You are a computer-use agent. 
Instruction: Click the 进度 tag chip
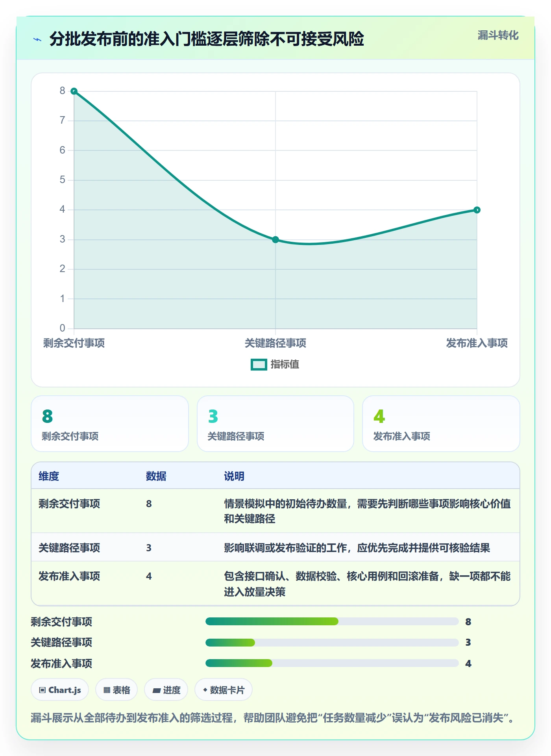click(166, 690)
